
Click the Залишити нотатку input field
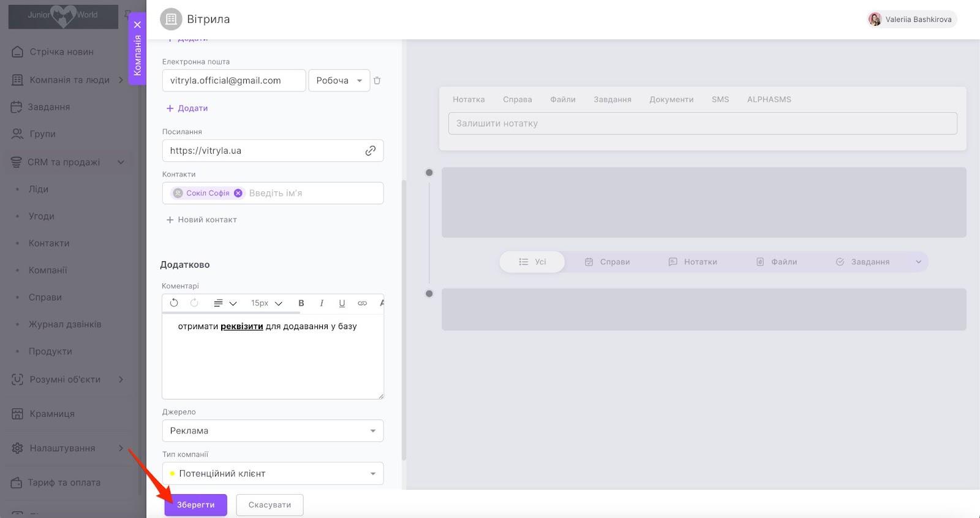[x=703, y=123]
